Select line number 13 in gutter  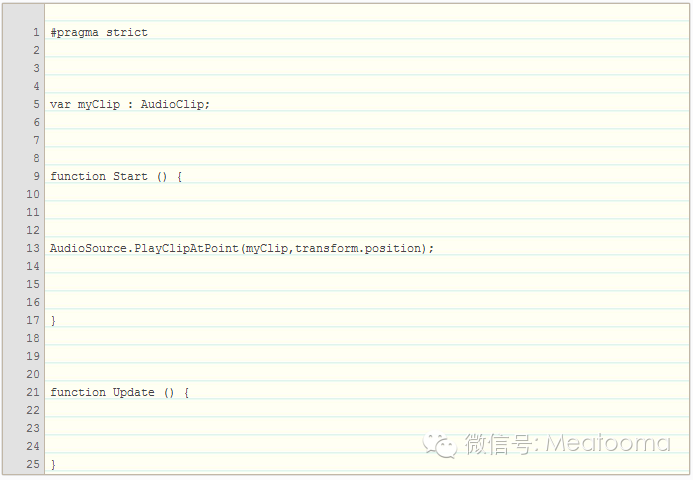[x=33, y=248]
